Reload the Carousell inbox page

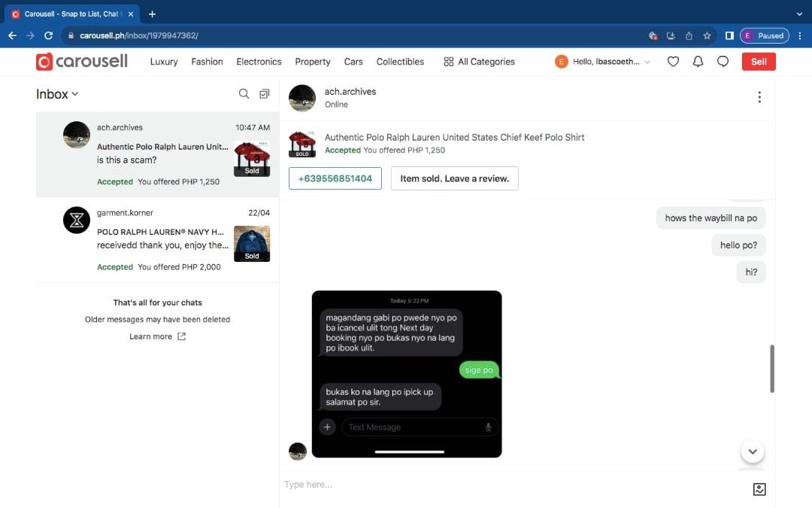[49, 36]
